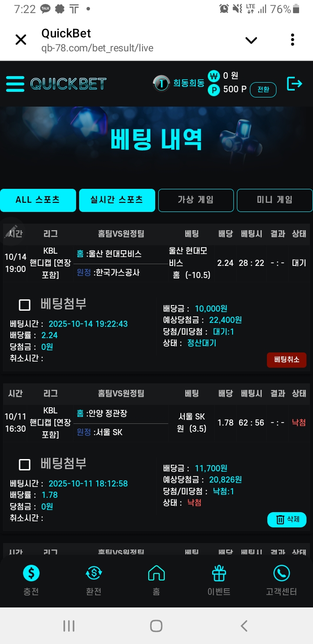Screen dimensions: 313x644
Task: Open the charge (충전) dollar icon
Action: [x=31, y=574]
